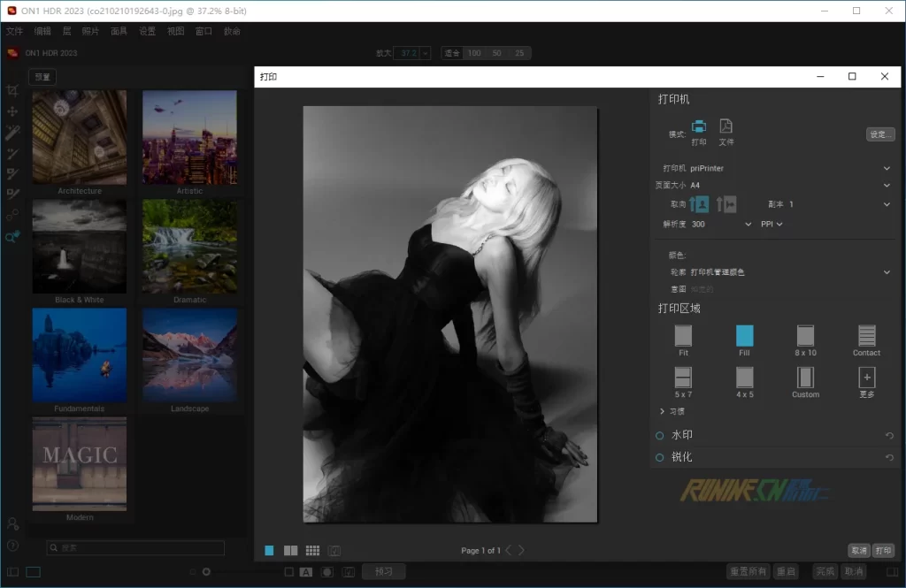
Task: Open the priPrinter printer dropdown
Action: point(887,168)
